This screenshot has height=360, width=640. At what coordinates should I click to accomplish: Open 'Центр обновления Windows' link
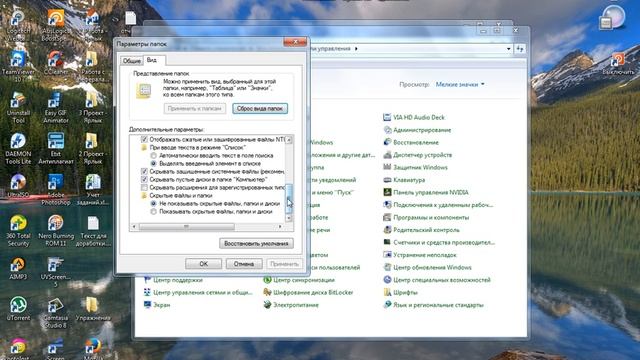(432, 268)
